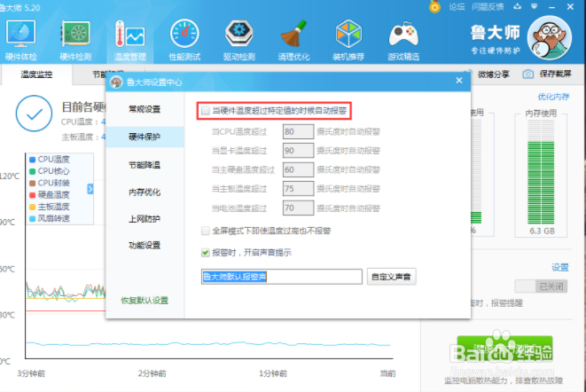
Task: Switch to 温度监控 tab
Action: (x=36, y=74)
